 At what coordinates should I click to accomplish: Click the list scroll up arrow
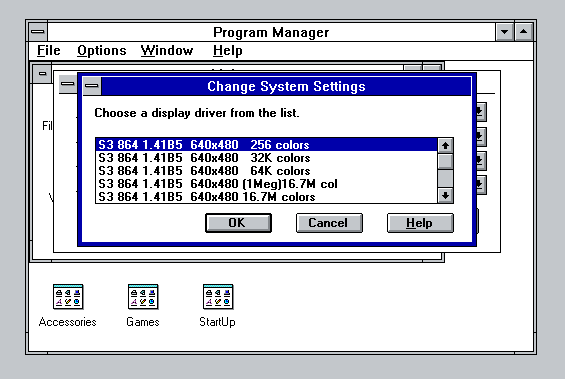click(445, 146)
